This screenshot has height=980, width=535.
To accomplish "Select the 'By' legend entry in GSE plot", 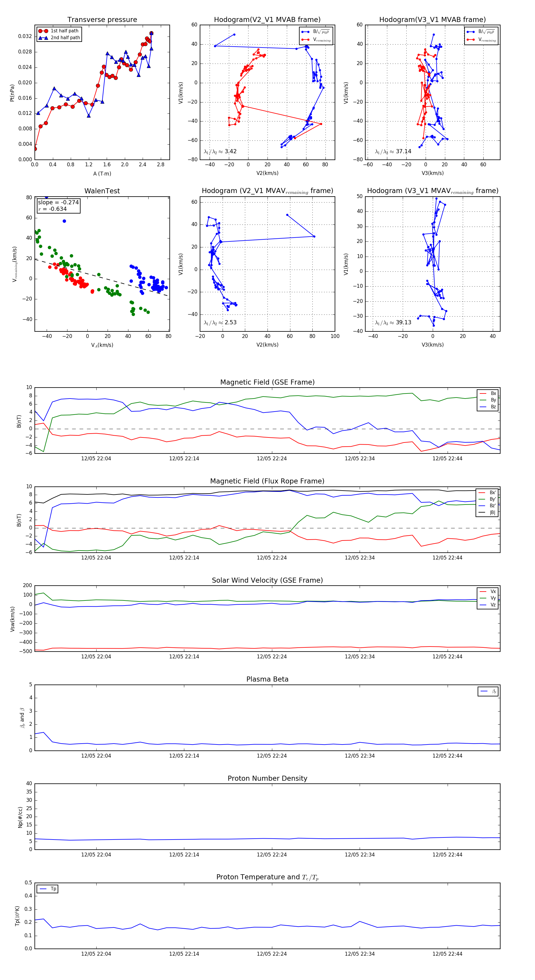I will (x=488, y=400).
